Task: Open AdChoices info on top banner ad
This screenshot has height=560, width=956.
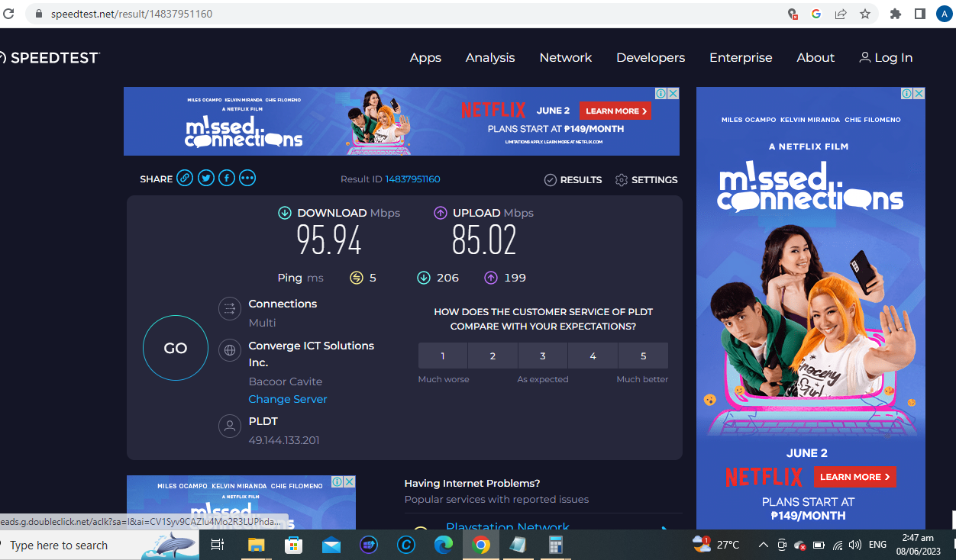Action: click(661, 93)
